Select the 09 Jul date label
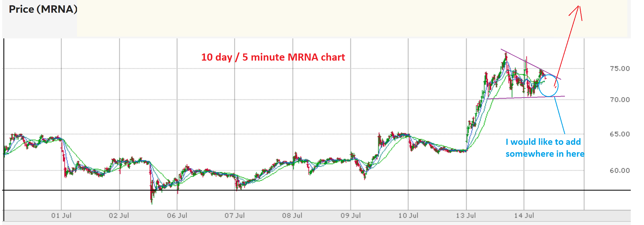Screen dimensions: 644x225 click(351, 215)
